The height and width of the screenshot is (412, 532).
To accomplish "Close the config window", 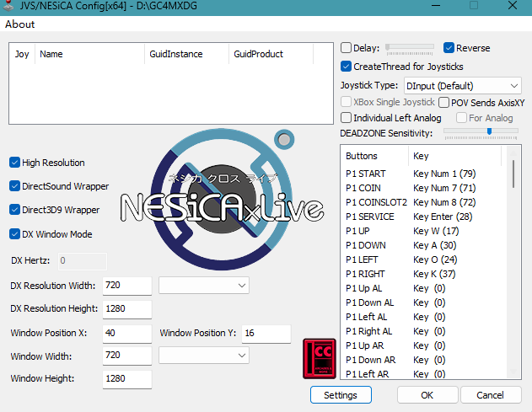I will pos(513,5).
